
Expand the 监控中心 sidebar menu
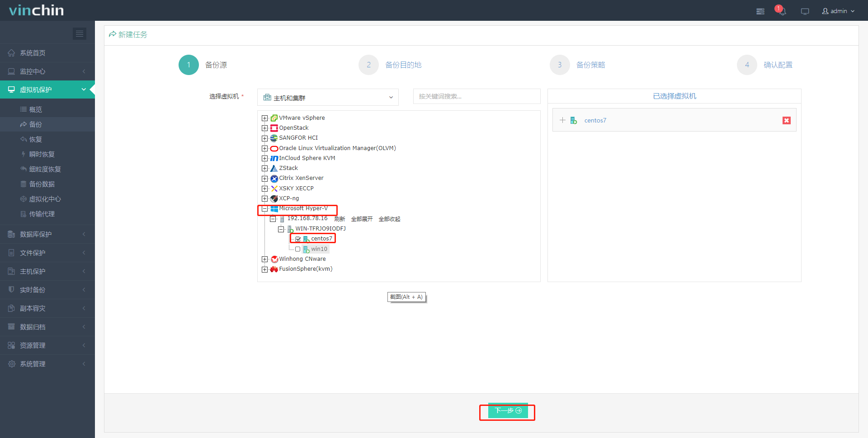tap(47, 71)
